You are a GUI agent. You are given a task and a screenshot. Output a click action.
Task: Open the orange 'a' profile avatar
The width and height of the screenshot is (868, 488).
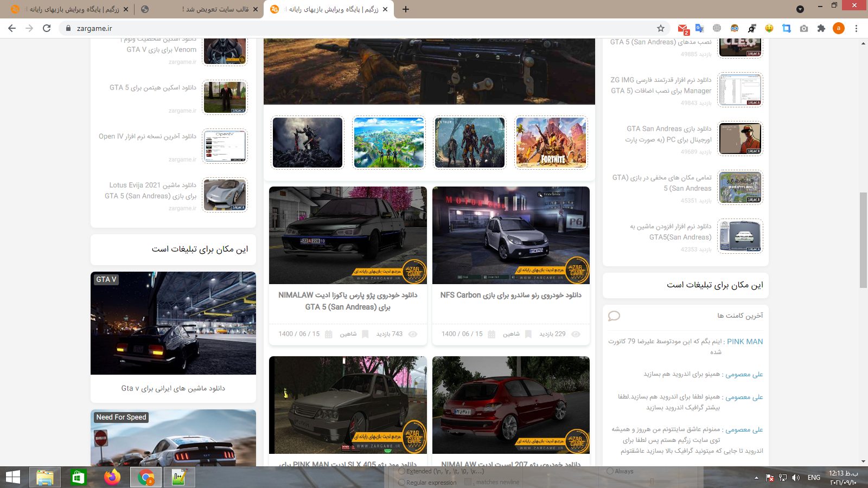click(x=839, y=28)
